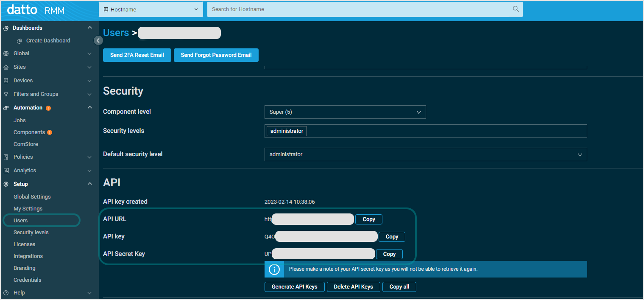Open the Default security level dropdown

pos(425,154)
